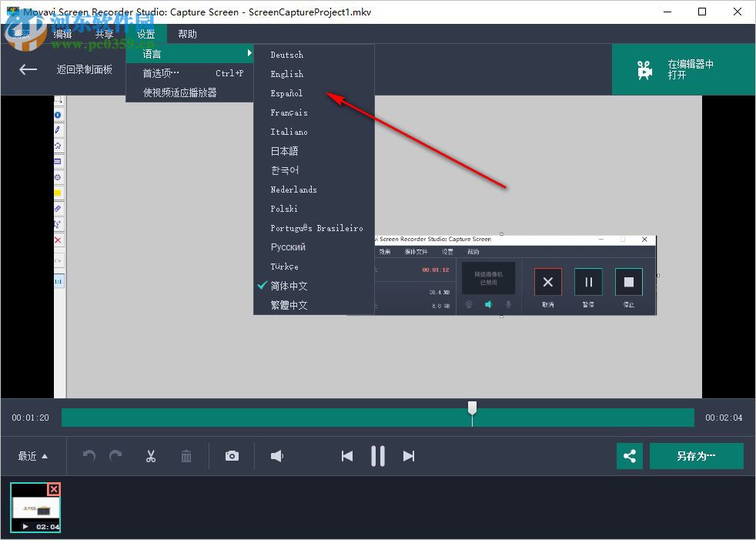Open the 最近 recent files dropdown
Viewport: 756px width, 540px height.
tap(32, 456)
